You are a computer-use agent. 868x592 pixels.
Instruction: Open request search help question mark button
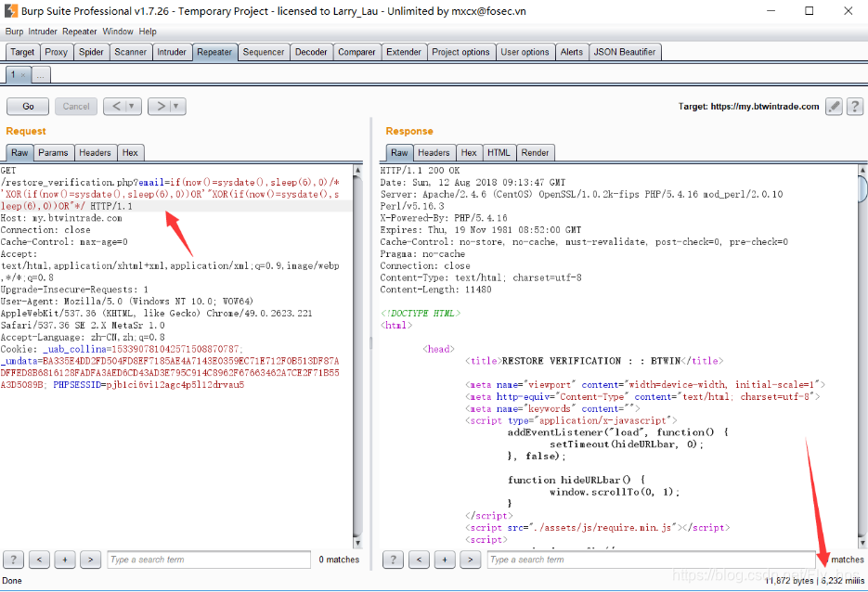click(13, 560)
